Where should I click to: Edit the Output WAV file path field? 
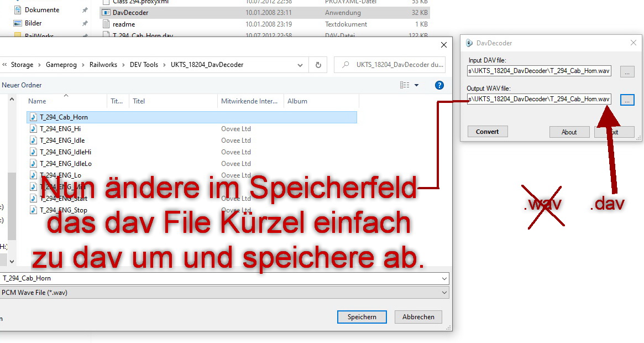click(539, 99)
